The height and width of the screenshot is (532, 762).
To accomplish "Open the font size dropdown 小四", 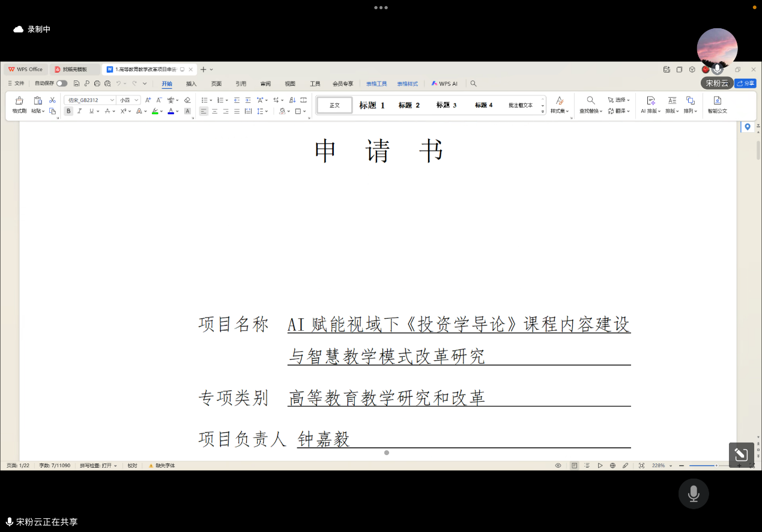I will click(129, 100).
